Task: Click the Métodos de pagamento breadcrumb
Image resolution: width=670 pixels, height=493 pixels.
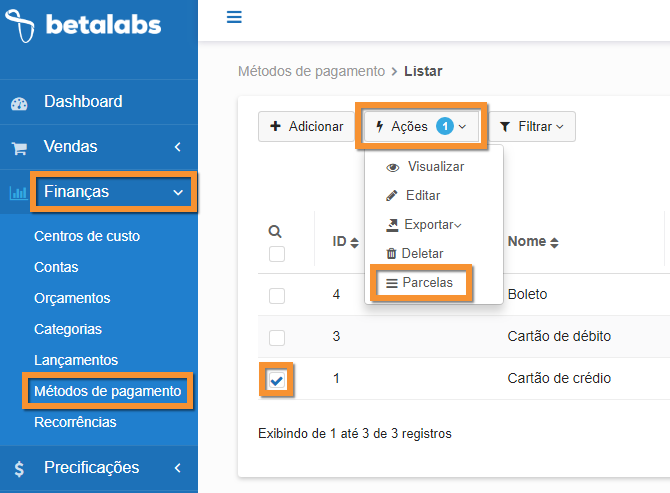Action: [311, 71]
